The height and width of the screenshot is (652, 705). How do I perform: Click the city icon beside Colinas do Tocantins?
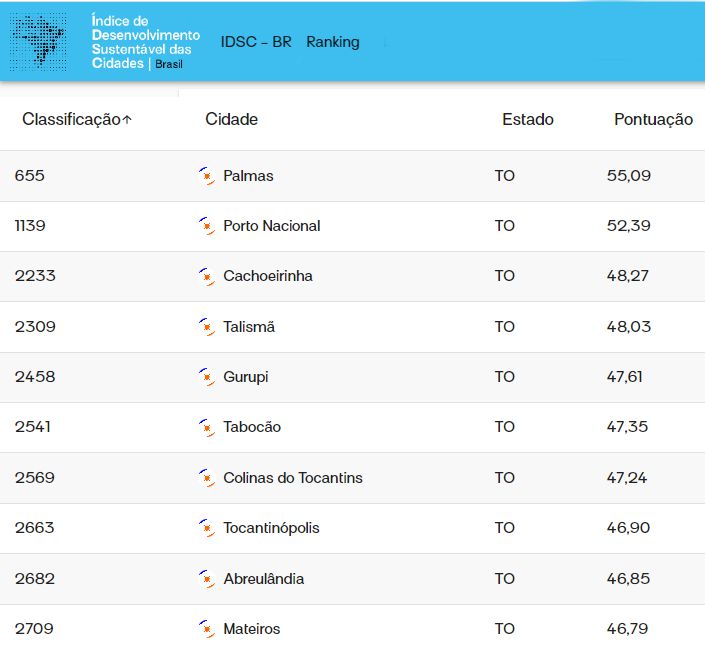[207, 478]
